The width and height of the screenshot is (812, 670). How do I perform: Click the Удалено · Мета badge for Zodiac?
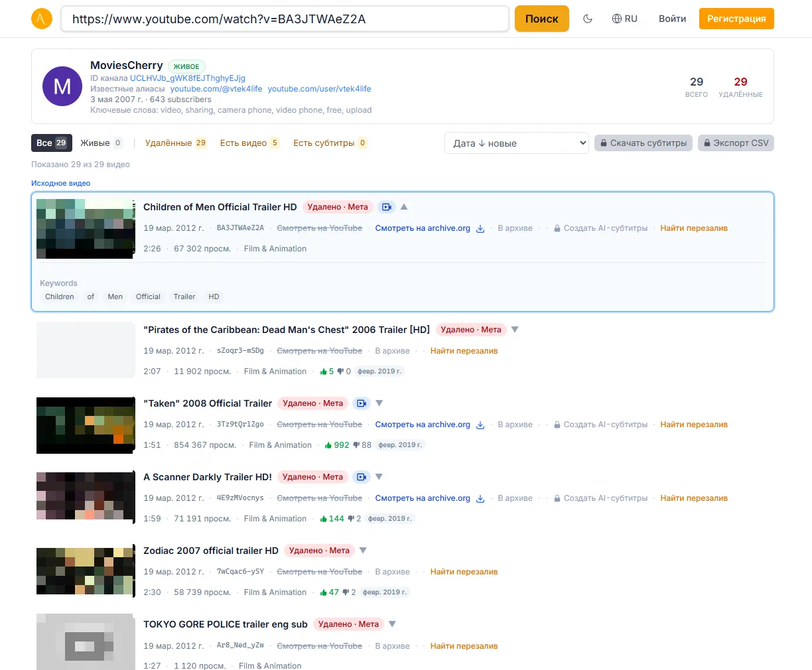pos(319,551)
